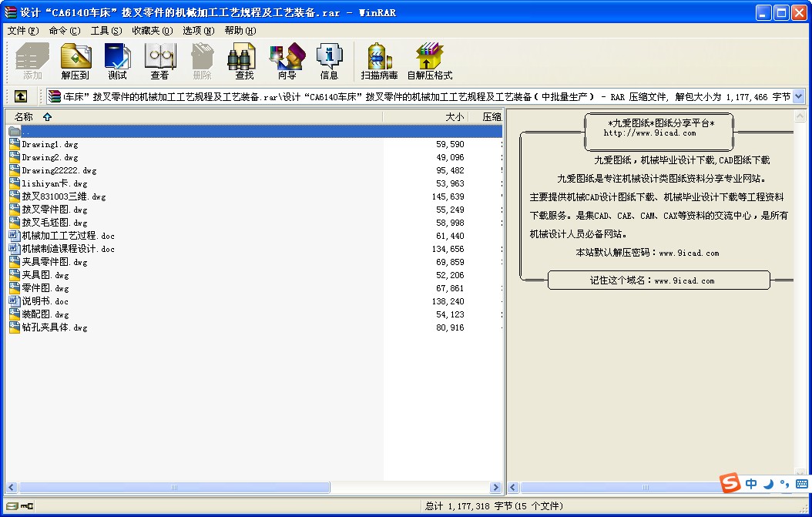Click the 说明书.doc Word icon
Viewport: 812px width, 517px height.
(x=15, y=301)
